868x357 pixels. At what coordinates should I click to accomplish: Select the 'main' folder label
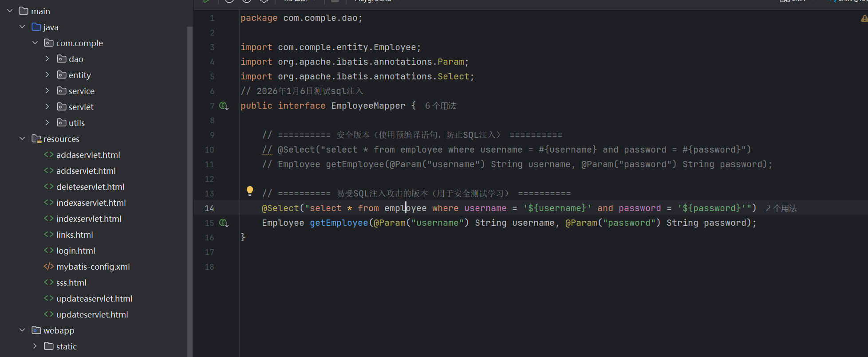40,11
